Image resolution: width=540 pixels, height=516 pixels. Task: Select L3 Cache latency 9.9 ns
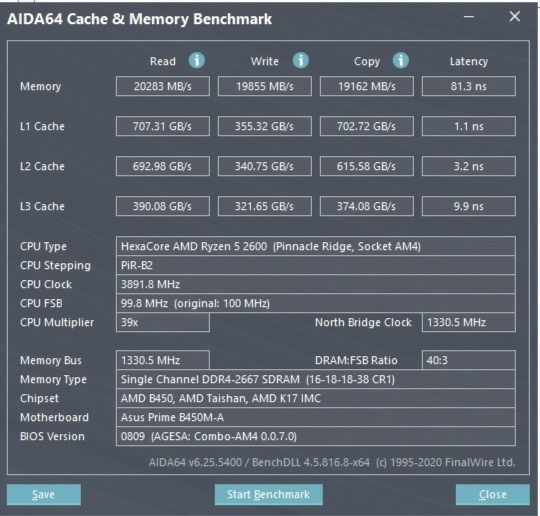(469, 206)
